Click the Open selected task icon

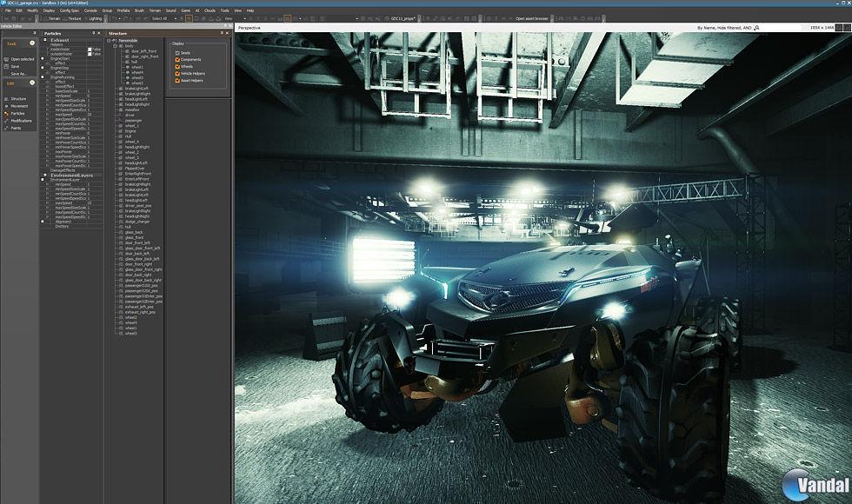pyautogui.click(x=6, y=59)
